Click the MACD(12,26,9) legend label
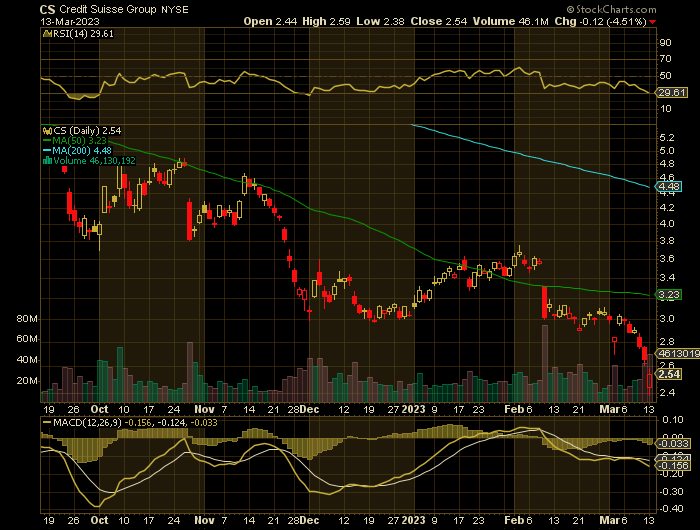The height and width of the screenshot is (530, 700). tap(87, 422)
